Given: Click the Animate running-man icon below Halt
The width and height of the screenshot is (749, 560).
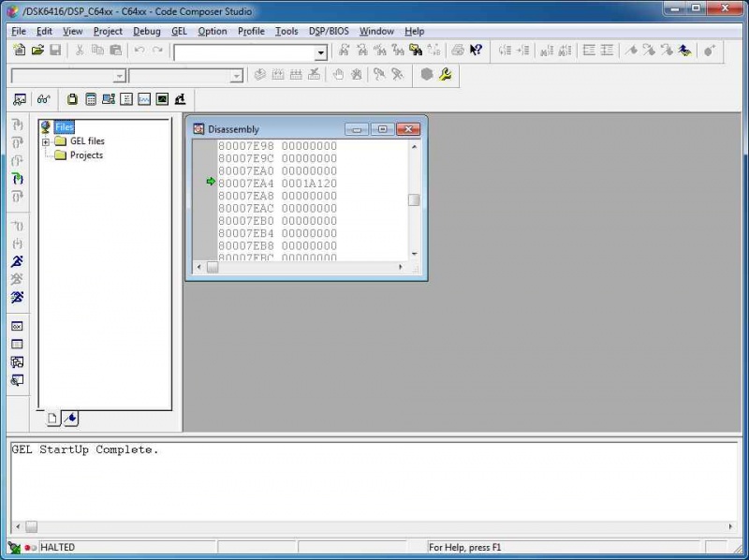Looking at the screenshot, I should [x=17, y=297].
